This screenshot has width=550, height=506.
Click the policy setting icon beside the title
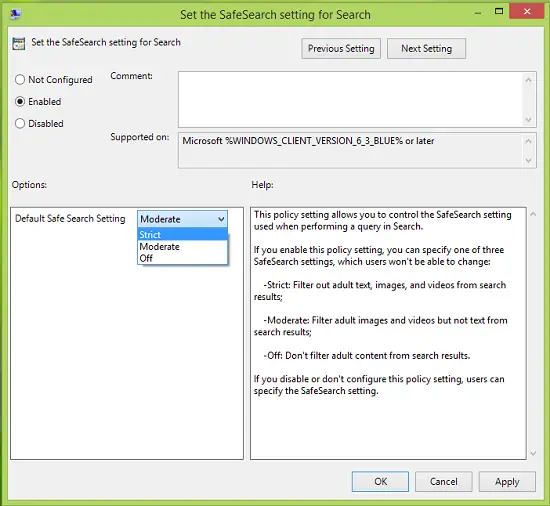19,43
